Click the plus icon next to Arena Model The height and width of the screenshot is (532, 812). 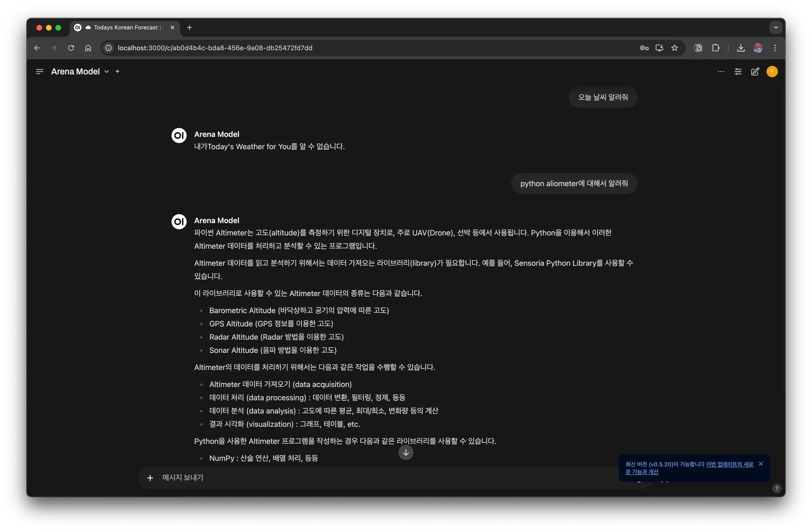click(x=117, y=71)
